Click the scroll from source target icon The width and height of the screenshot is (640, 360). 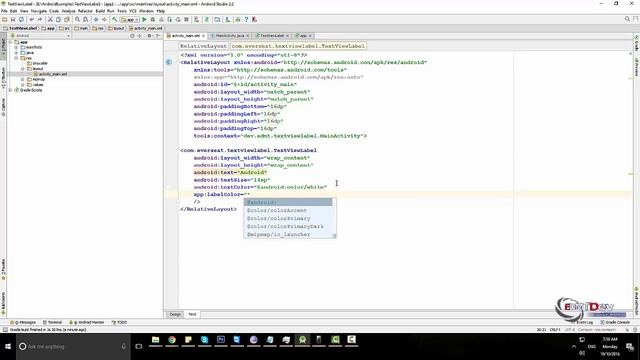[132, 36]
